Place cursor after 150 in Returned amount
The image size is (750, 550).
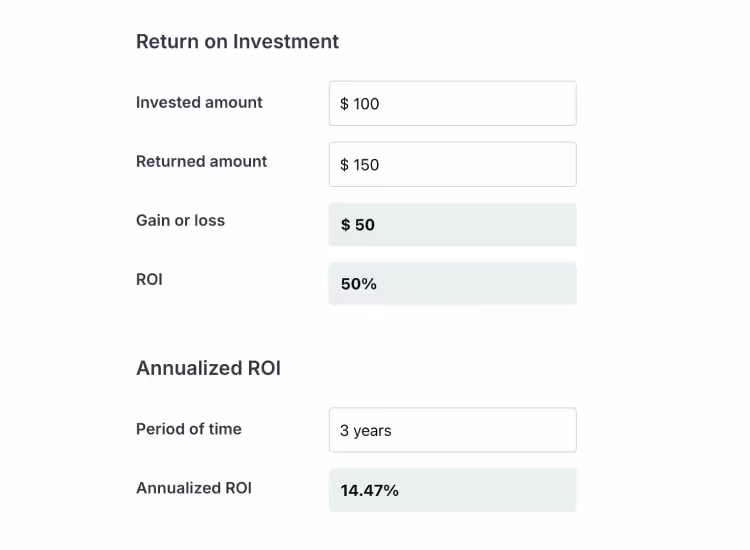[x=381, y=165]
